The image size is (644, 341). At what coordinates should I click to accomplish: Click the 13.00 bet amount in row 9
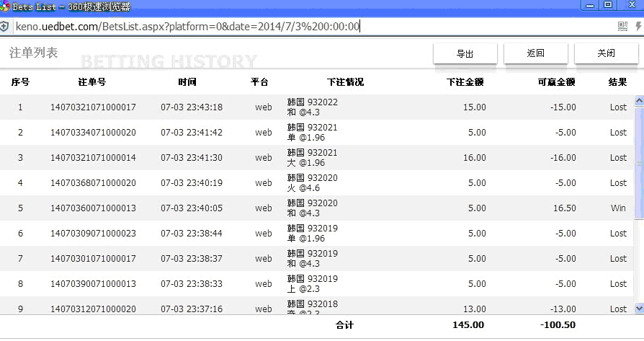pyautogui.click(x=475, y=309)
